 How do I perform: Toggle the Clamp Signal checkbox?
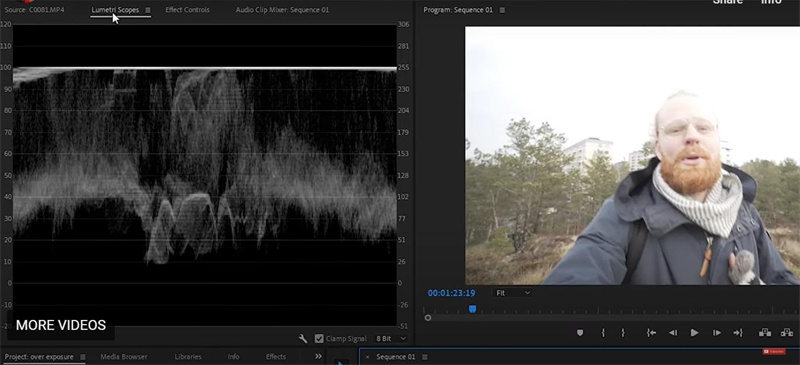click(319, 338)
